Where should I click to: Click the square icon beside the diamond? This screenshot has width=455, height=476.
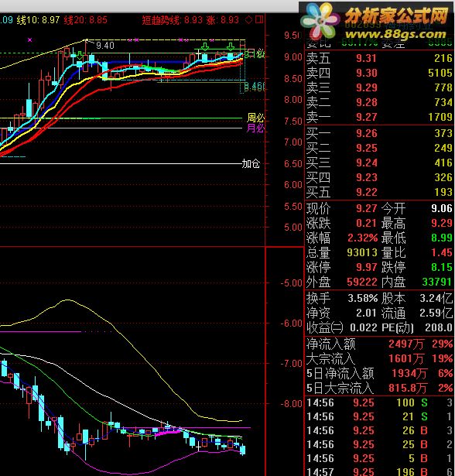tap(259, 19)
